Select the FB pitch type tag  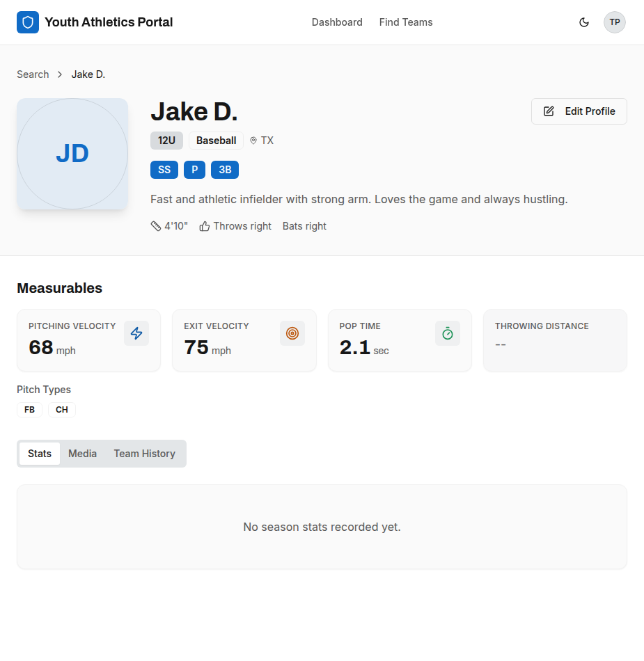[x=29, y=410]
